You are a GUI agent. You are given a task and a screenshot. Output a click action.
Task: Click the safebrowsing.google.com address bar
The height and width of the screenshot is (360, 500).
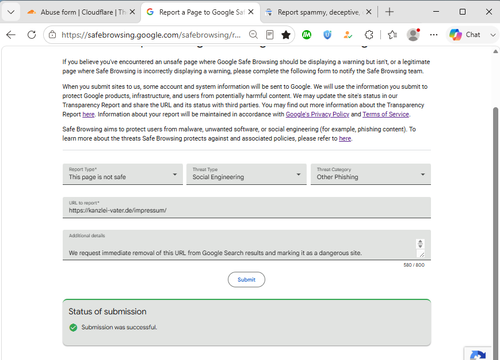[x=151, y=35]
